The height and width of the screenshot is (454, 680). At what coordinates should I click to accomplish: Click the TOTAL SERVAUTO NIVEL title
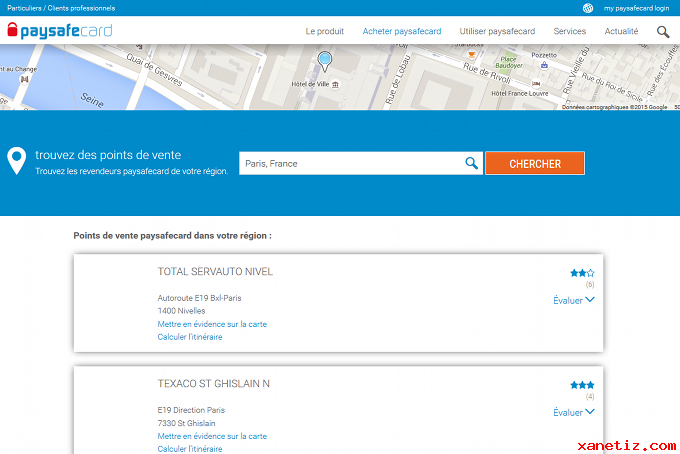(x=215, y=271)
